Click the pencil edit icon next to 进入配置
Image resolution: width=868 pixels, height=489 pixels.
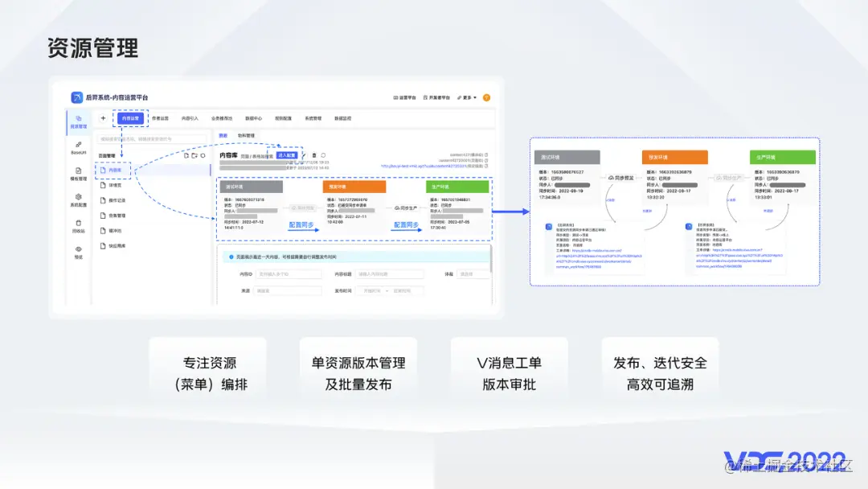(x=304, y=154)
